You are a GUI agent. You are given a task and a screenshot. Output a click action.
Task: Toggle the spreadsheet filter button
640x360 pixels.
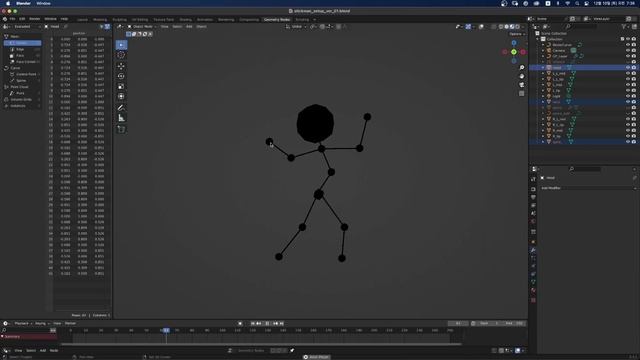[107, 27]
